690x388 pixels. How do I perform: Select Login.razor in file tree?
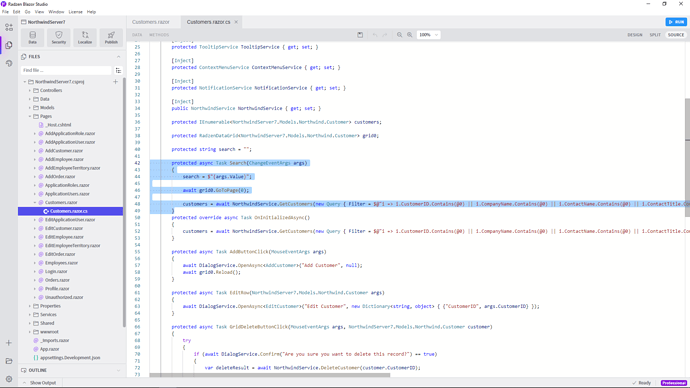tap(56, 271)
